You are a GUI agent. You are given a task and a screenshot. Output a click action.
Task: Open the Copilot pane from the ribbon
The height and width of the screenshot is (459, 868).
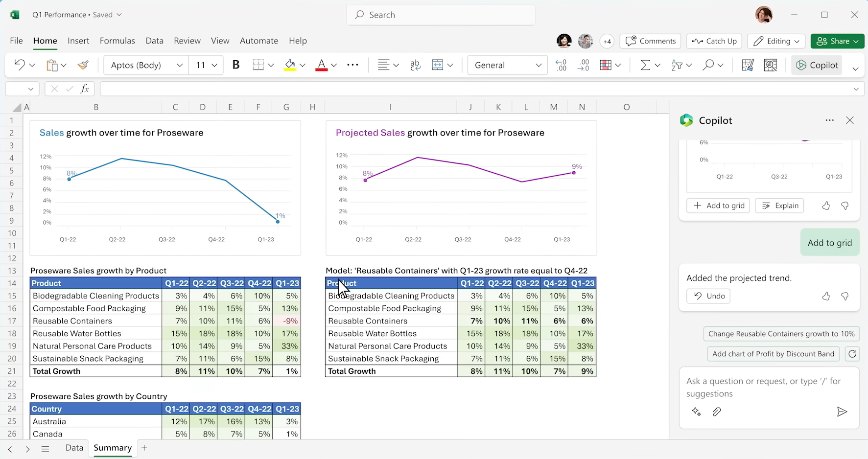click(817, 65)
